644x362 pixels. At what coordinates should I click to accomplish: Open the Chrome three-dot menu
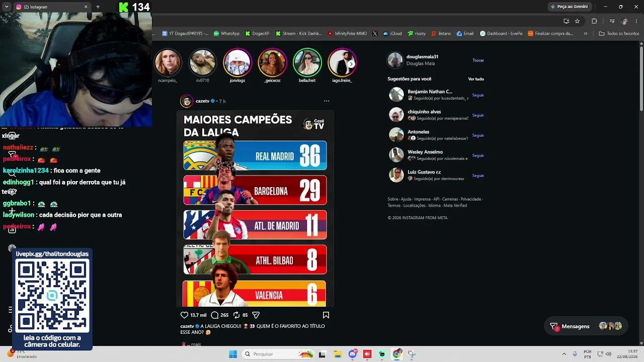tap(636, 21)
